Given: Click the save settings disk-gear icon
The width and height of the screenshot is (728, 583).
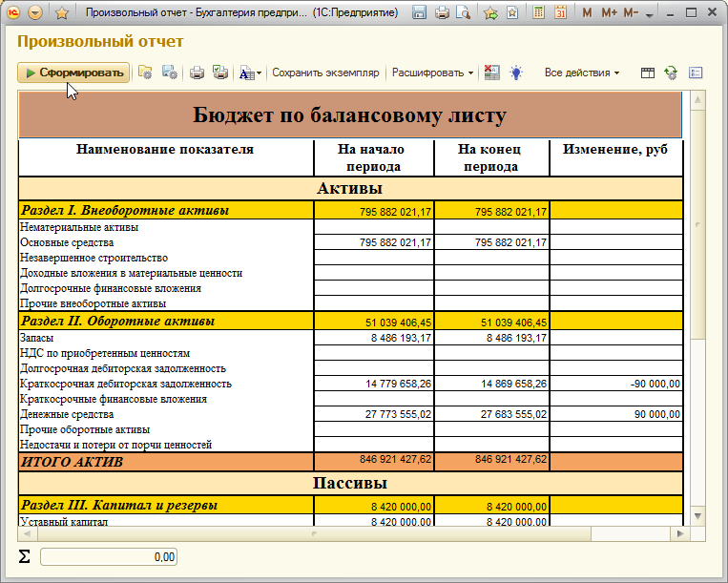Looking at the screenshot, I should tap(170, 73).
